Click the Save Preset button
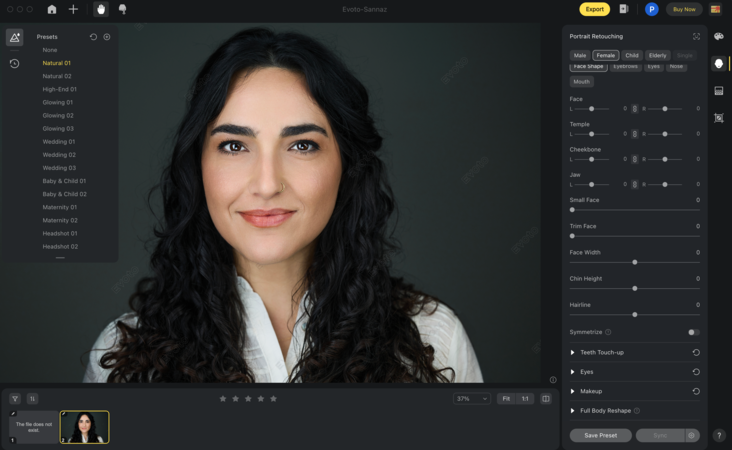The width and height of the screenshot is (732, 450). 601,435
